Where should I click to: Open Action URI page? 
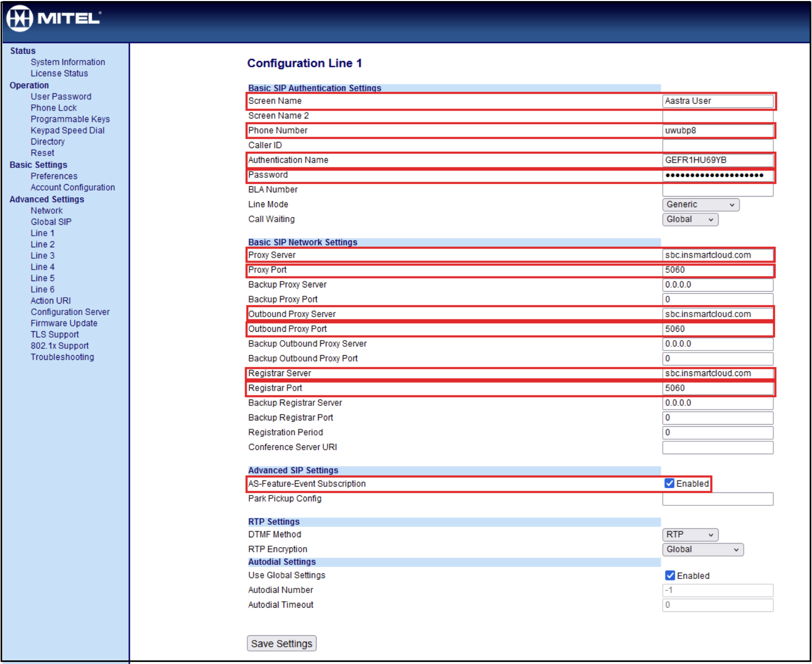point(51,301)
